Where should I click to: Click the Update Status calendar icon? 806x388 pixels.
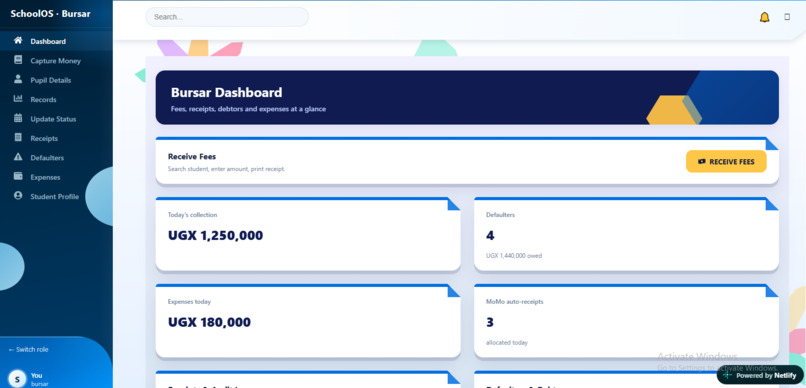pyautogui.click(x=18, y=118)
